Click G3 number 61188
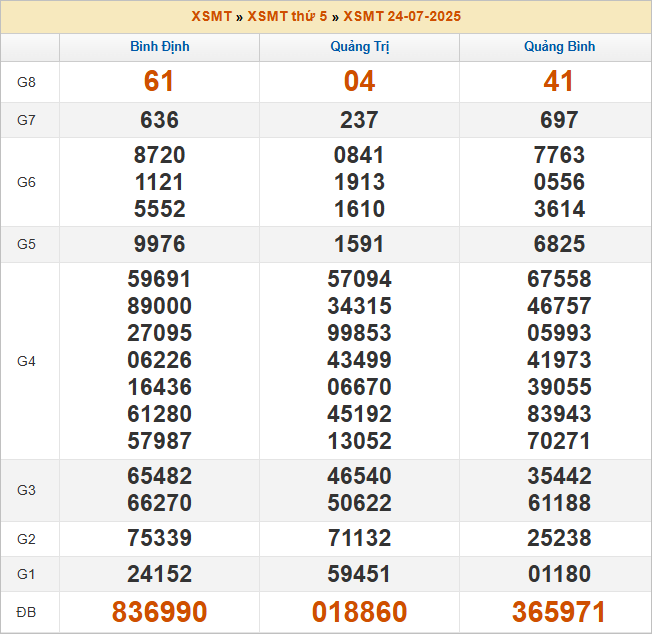The height and width of the screenshot is (634, 652). [559, 503]
